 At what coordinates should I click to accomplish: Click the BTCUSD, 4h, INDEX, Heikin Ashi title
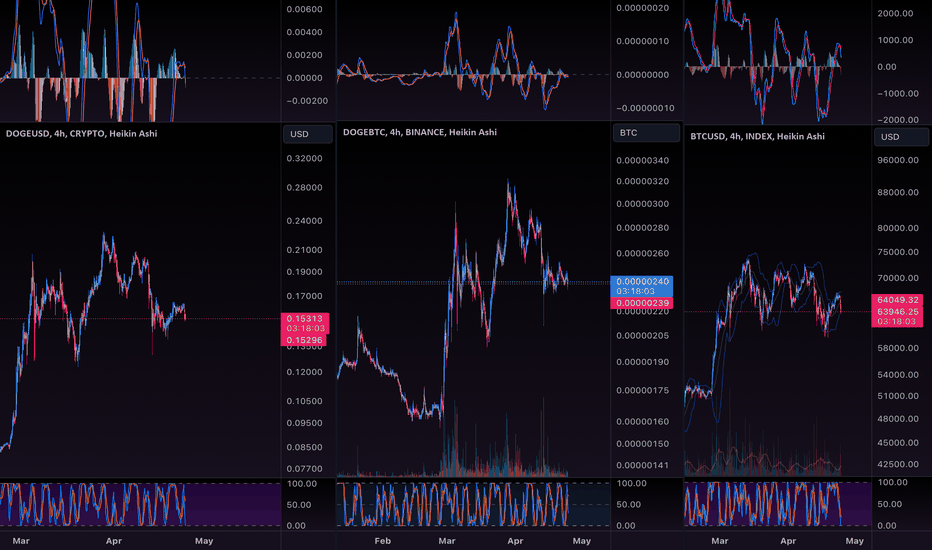pyautogui.click(x=757, y=136)
